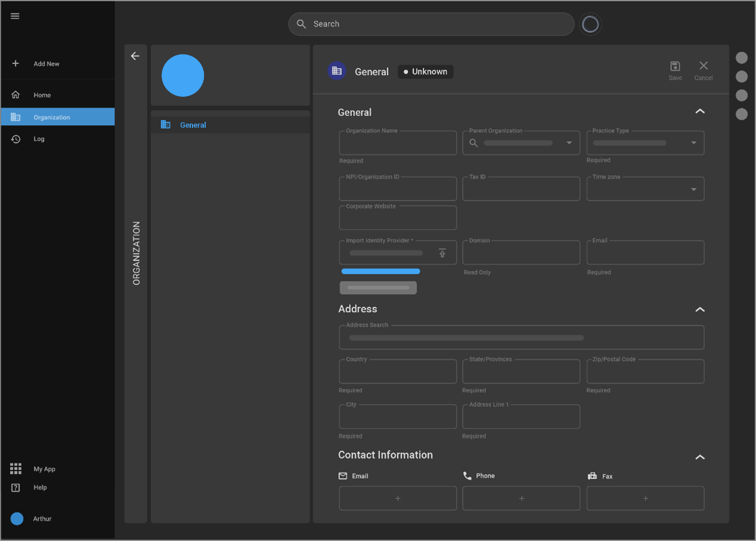Select the General tab item
756x541 pixels.
coord(192,125)
